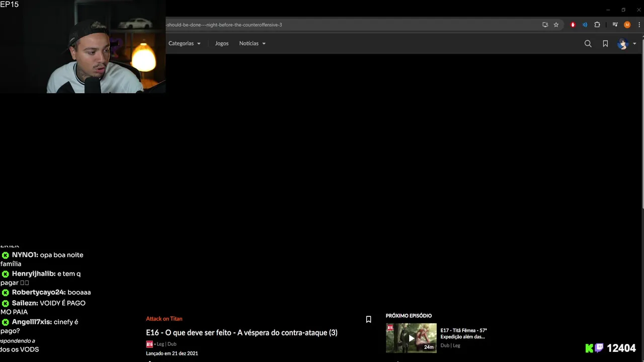The width and height of the screenshot is (644, 362).
Task: Click NYNO1's chat message
Action: 42,259
